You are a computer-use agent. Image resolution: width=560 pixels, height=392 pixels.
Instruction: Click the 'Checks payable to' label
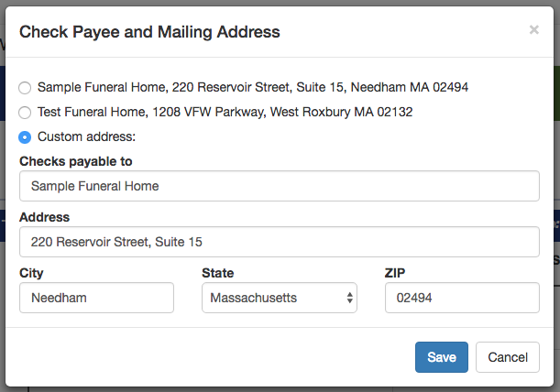75,161
